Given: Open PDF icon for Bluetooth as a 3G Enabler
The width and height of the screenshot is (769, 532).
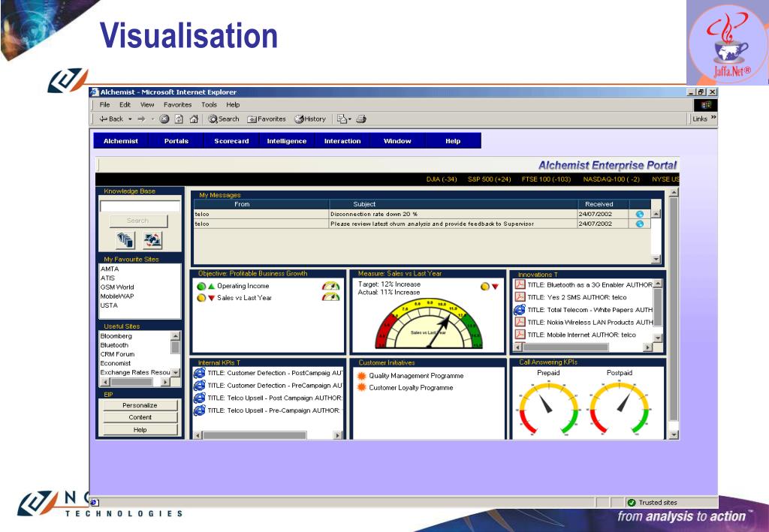Looking at the screenshot, I should click(520, 284).
